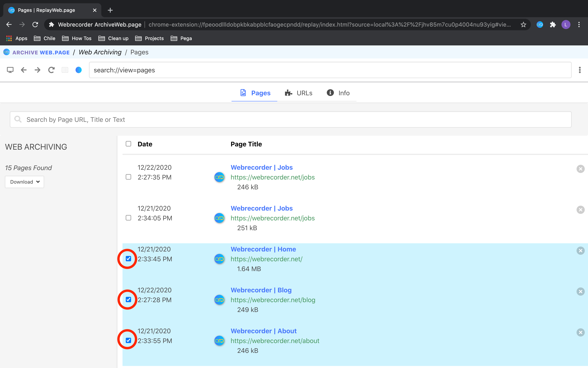Click the monitor icon in replay toolbar
The width and height of the screenshot is (588, 368).
10,70
